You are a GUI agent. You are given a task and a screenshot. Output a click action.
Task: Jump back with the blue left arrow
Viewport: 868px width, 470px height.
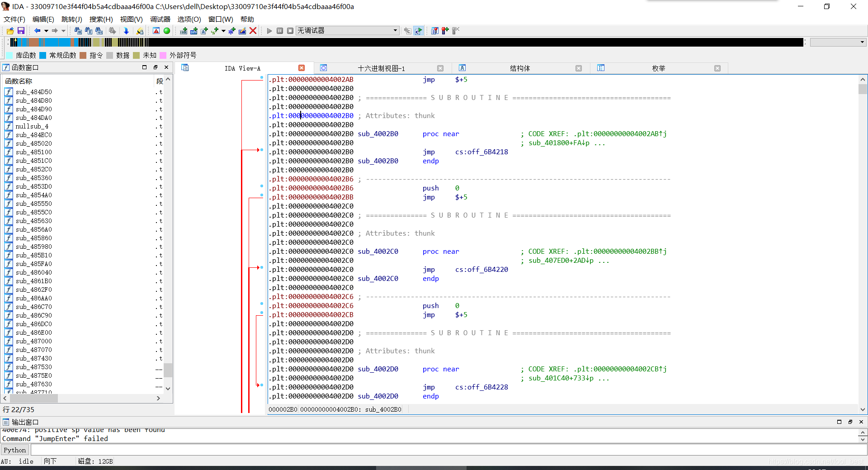[37, 31]
